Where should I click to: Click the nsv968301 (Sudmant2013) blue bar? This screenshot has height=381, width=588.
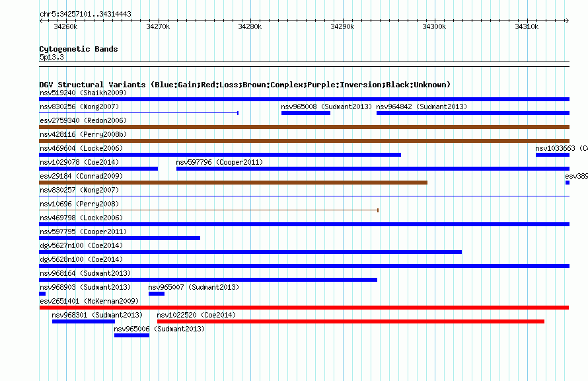pos(84,321)
